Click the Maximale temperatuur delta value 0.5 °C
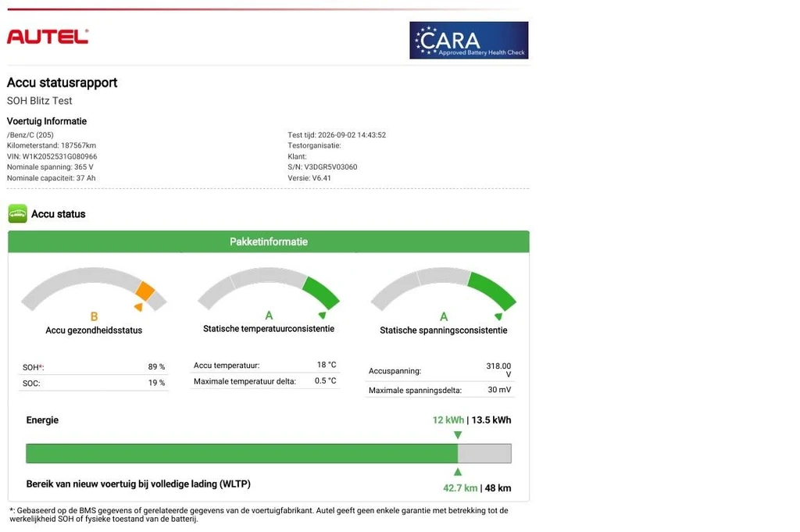Screen dimensions: 800x532 (x=326, y=380)
